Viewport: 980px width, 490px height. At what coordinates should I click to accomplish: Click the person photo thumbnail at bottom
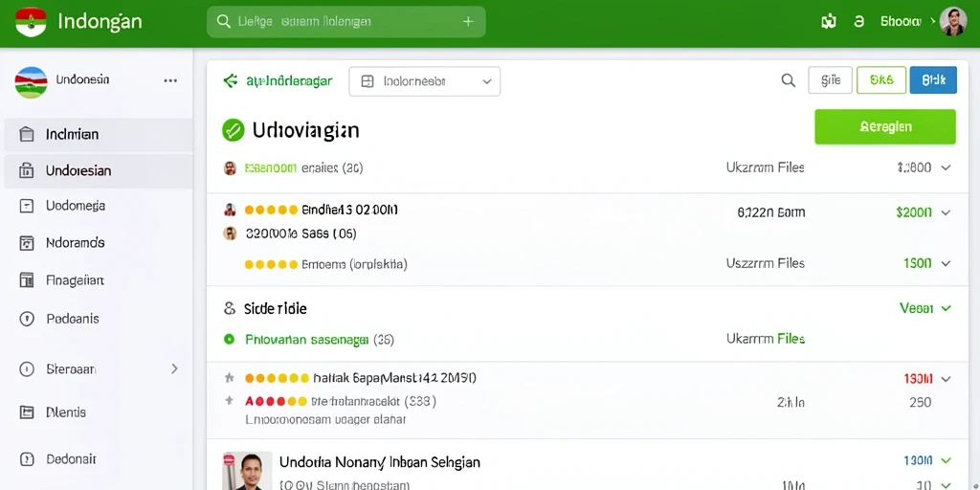pyautogui.click(x=248, y=471)
